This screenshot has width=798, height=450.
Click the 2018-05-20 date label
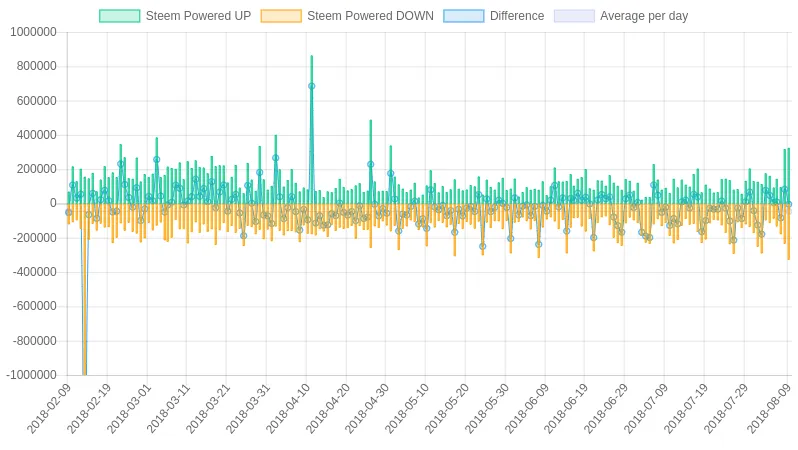[448, 408]
